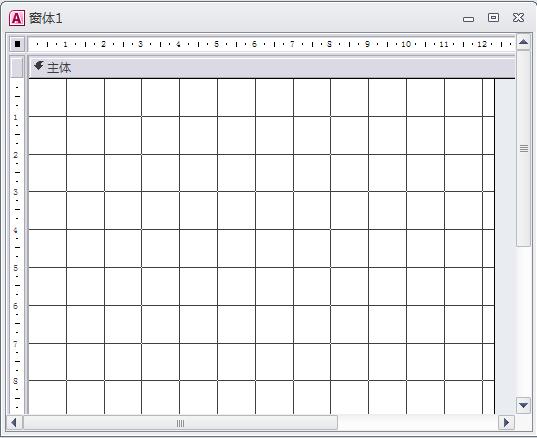
Task: Click the detail section selector box on left ruler
Action: tap(17, 67)
